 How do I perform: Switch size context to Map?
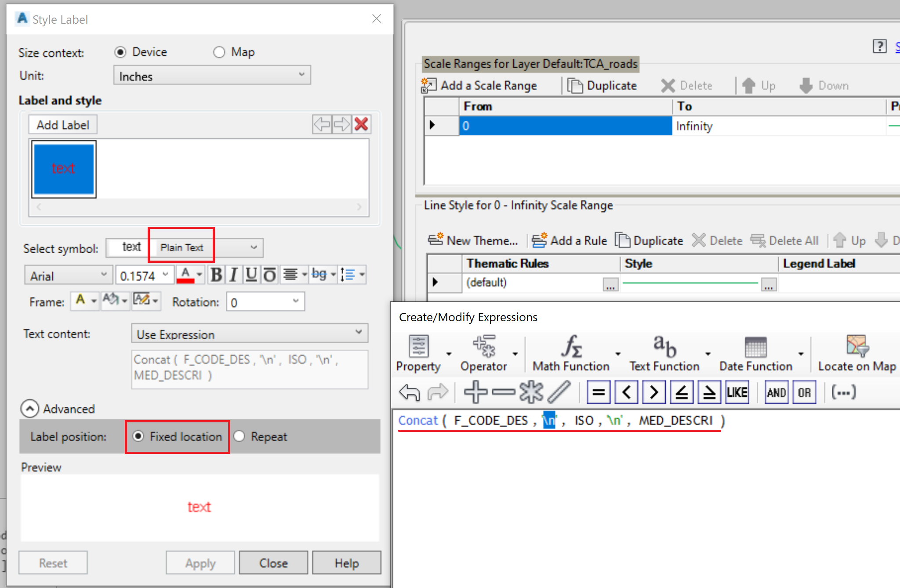tap(220, 52)
